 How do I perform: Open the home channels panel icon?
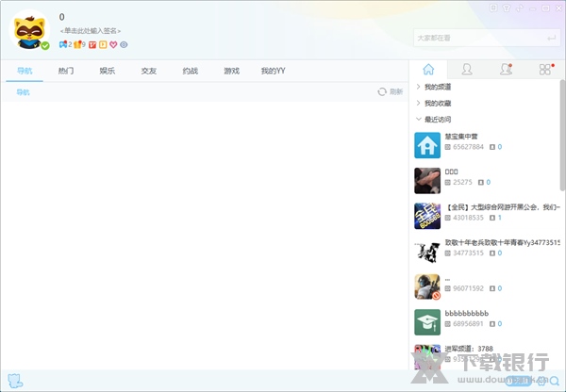(428, 70)
